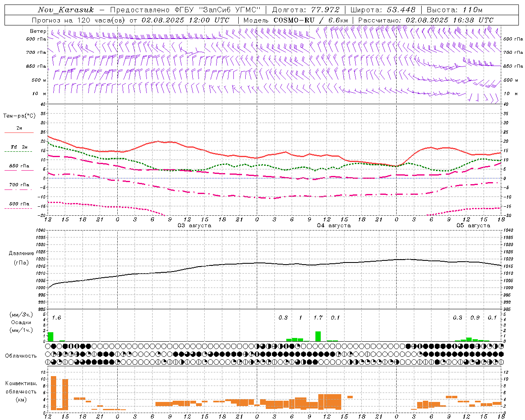Click the 'Осадки' precipitation label
Viewport: 525px width, 420px height.
pos(21,322)
